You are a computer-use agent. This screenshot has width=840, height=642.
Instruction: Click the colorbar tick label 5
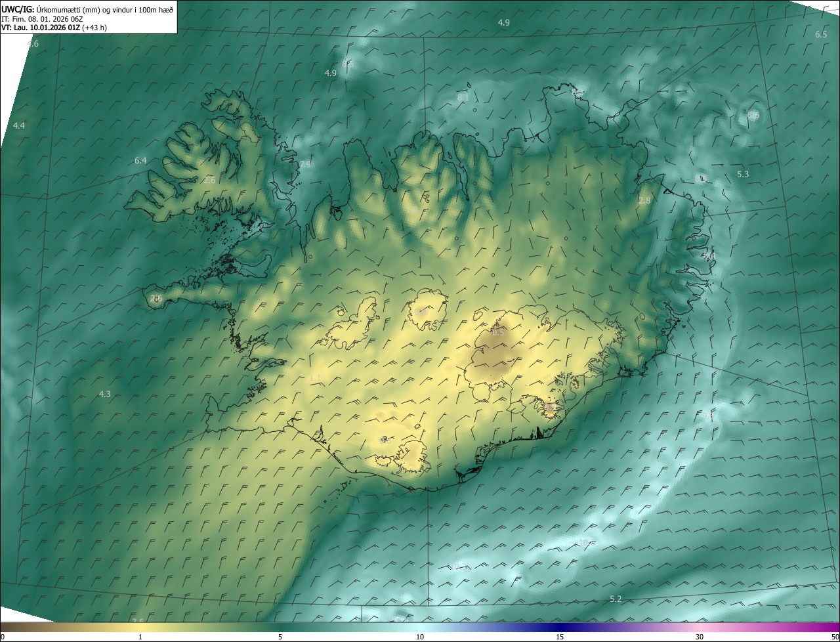pos(280,637)
